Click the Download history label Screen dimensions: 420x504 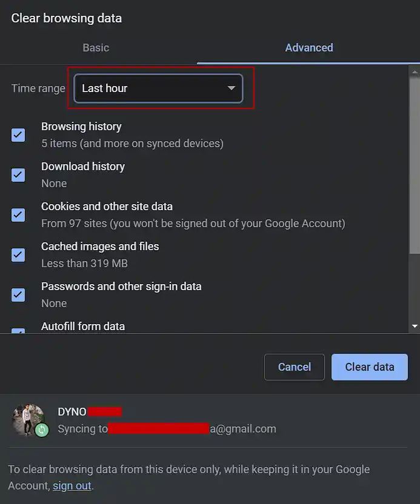pyautogui.click(x=83, y=167)
